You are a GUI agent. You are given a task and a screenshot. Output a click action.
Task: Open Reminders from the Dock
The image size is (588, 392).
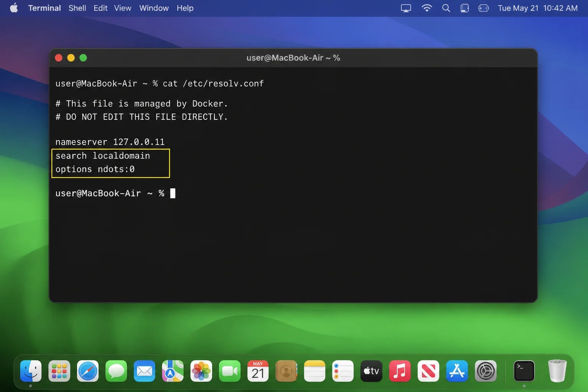[343, 371]
